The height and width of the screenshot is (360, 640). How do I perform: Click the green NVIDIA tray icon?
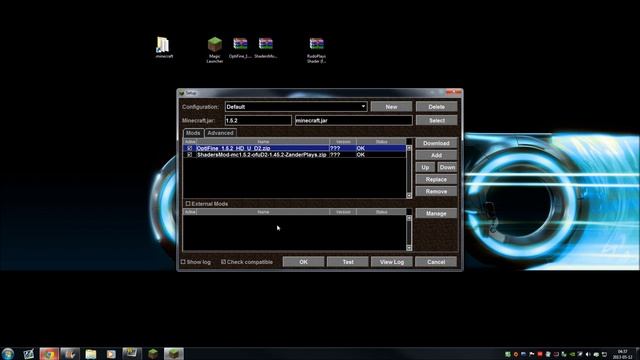(x=572, y=354)
